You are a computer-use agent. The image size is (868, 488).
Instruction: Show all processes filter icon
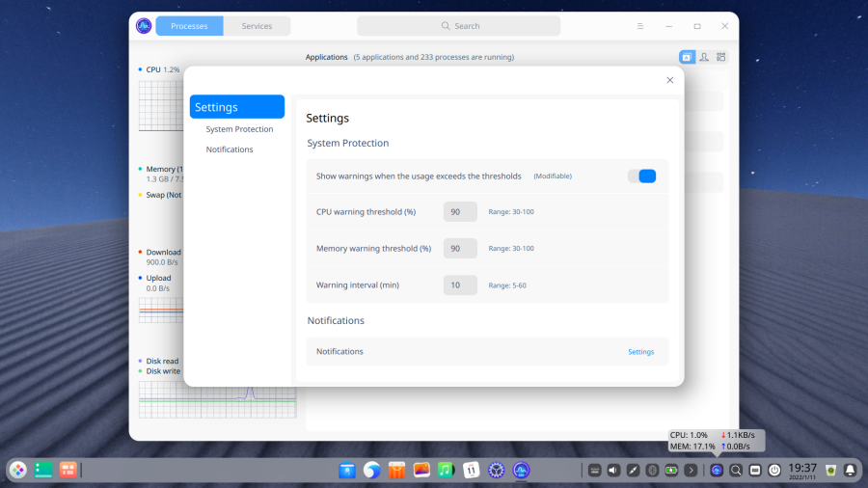720,57
